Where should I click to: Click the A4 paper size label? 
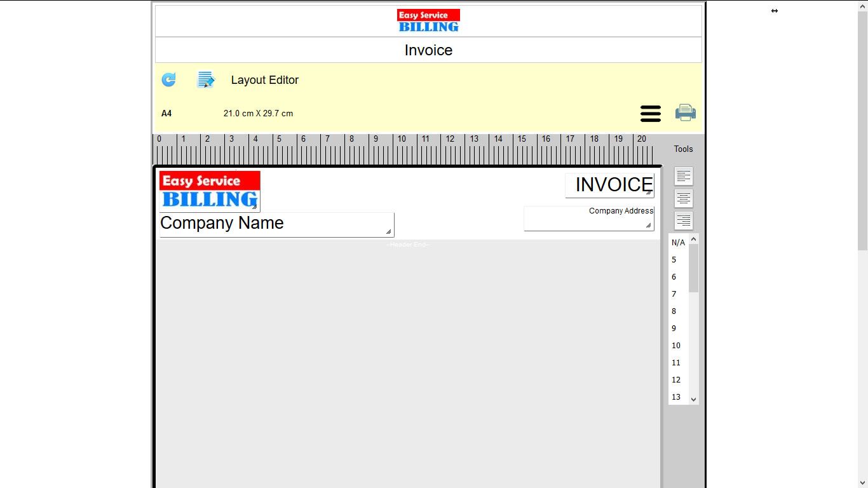pos(166,114)
